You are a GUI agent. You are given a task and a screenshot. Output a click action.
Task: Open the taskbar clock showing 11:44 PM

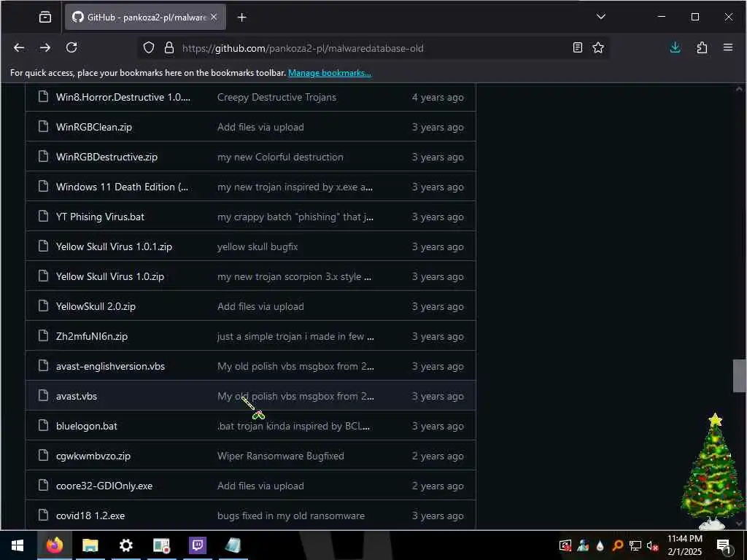[x=684, y=545]
